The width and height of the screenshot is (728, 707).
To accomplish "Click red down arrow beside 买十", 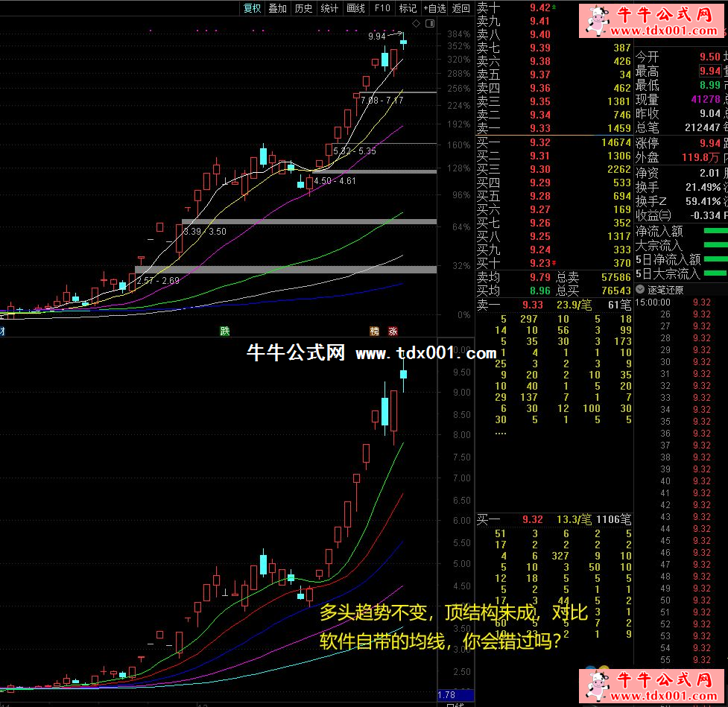I will pyautogui.click(x=554, y=263).
